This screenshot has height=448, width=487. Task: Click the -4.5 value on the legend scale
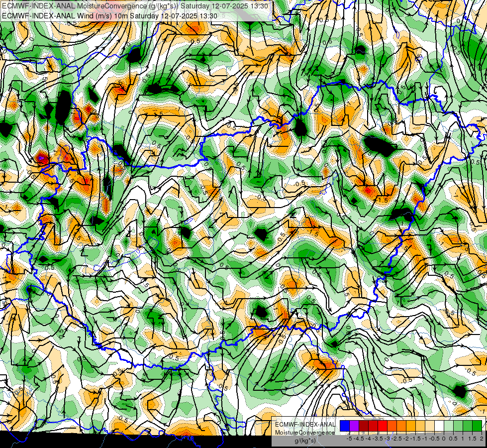(359, 439)
